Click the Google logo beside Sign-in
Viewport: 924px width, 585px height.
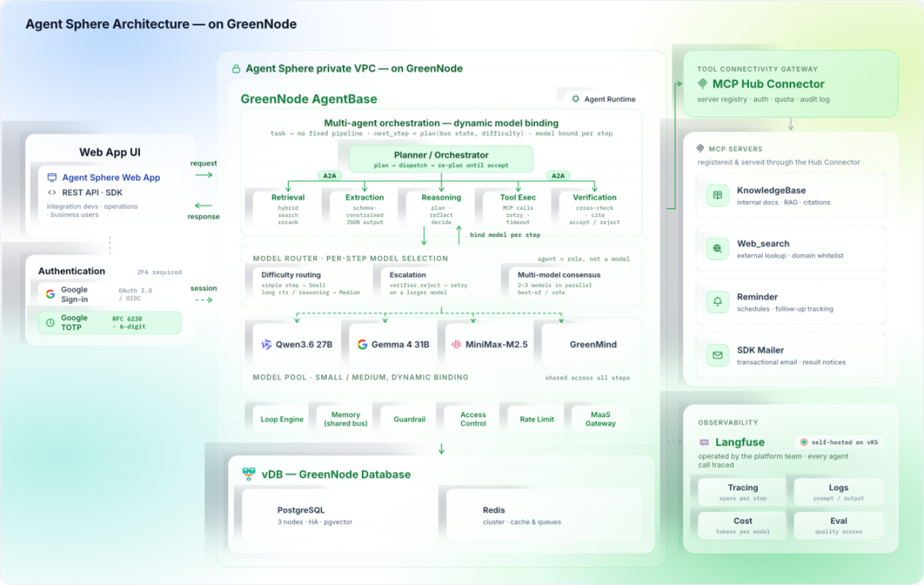(x=50, y=294)
